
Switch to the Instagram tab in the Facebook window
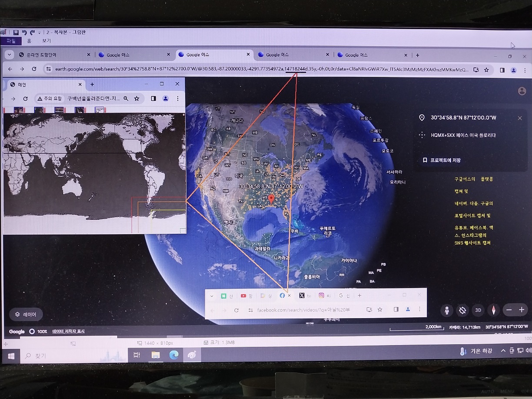[325, 296]
